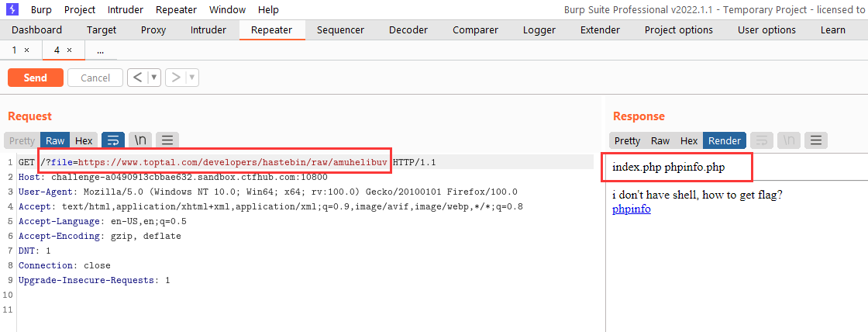Switch to the Target tab
This screenshot has width=868, height=332.
tap(102, 30)
